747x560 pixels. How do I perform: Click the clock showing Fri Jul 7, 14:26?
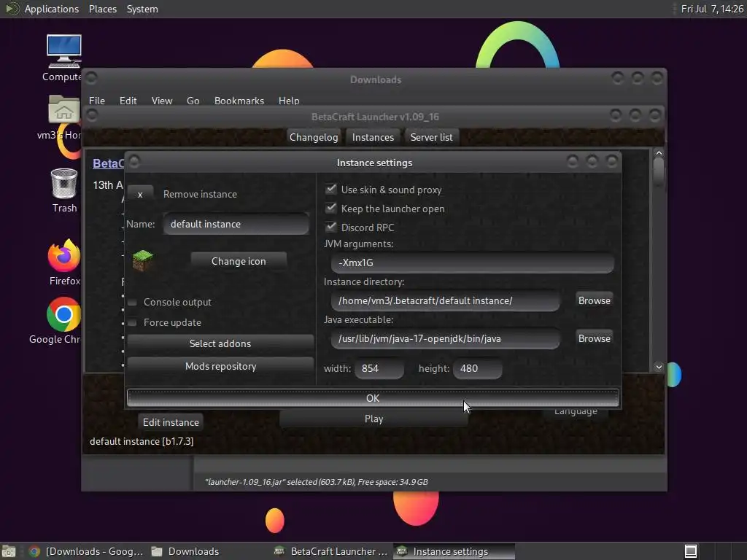coord(712,9)
